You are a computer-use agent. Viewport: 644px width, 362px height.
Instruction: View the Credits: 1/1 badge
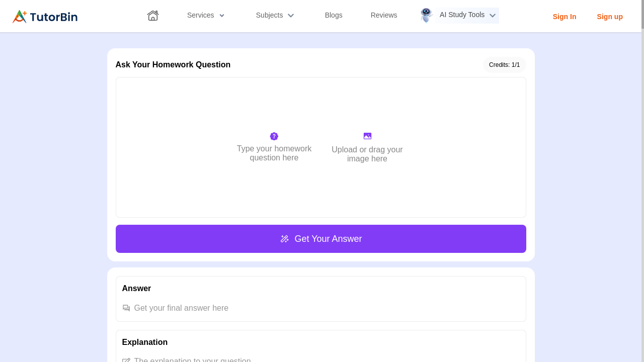pos(504,65)
